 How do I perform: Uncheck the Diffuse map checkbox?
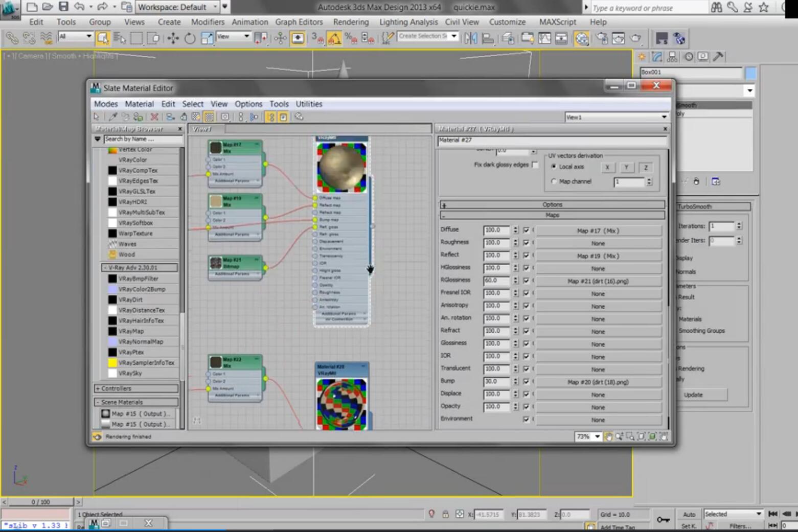coord(526,230)
